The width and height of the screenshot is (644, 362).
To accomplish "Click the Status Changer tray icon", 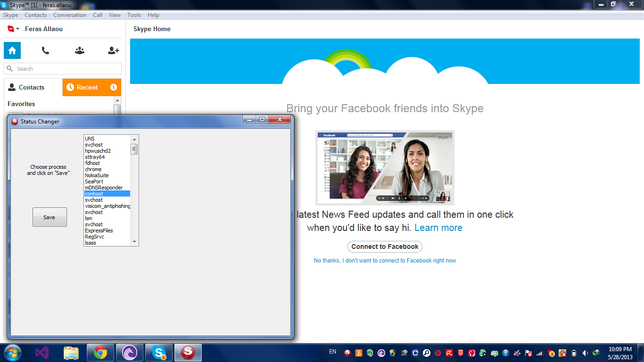I will tap(347, 353).
